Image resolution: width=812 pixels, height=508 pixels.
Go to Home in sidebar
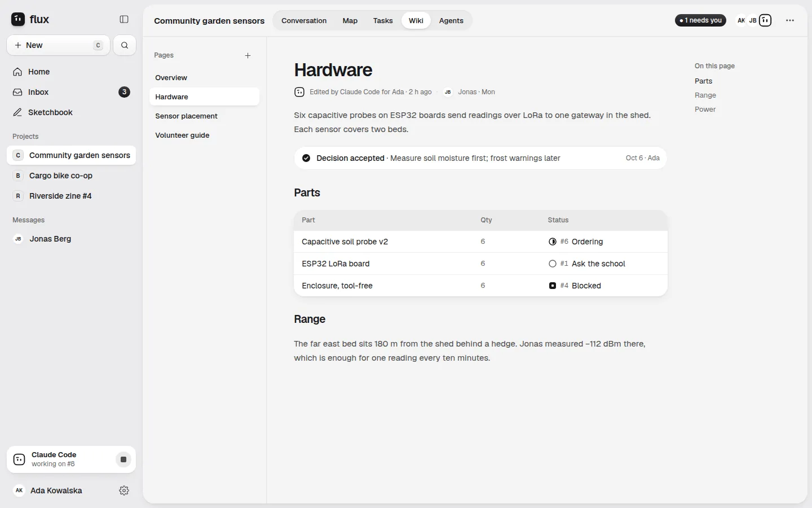(x=71, y=72)
